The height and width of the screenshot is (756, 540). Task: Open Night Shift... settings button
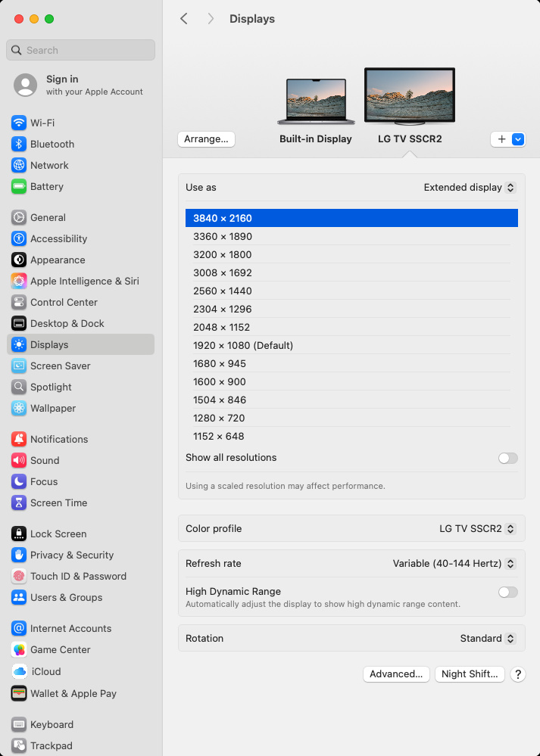[470, 674]
